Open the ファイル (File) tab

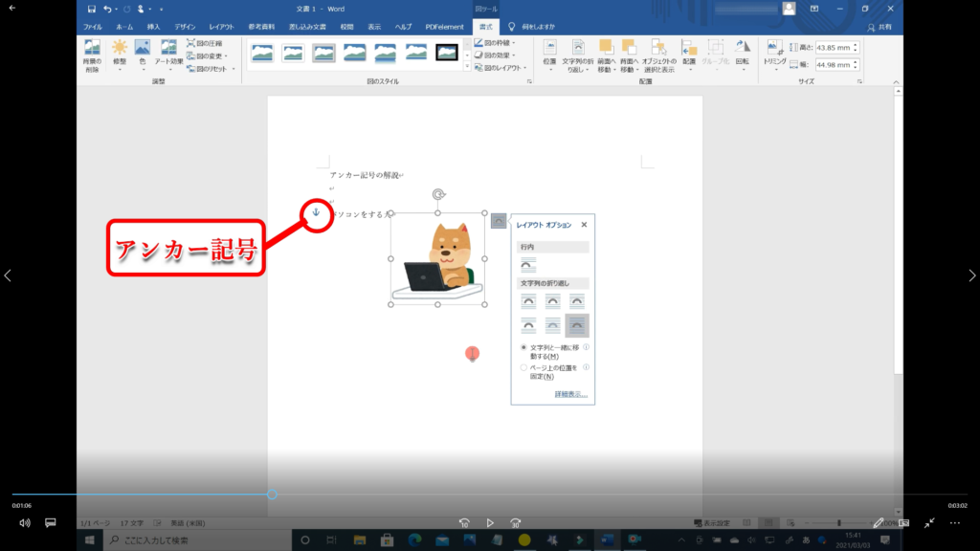click(93, 27)
